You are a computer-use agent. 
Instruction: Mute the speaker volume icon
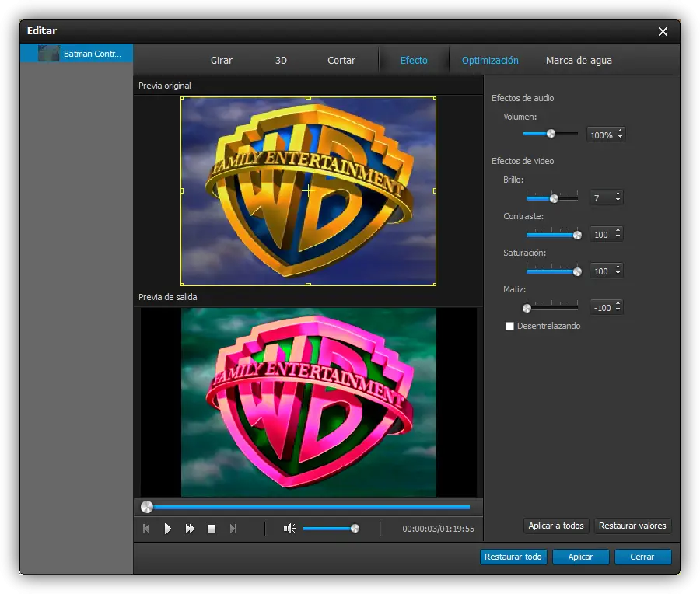(x=289, y=529)
